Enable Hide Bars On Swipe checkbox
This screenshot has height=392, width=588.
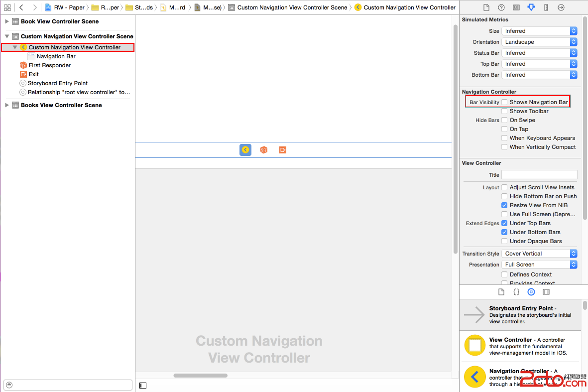pos(504,120)
